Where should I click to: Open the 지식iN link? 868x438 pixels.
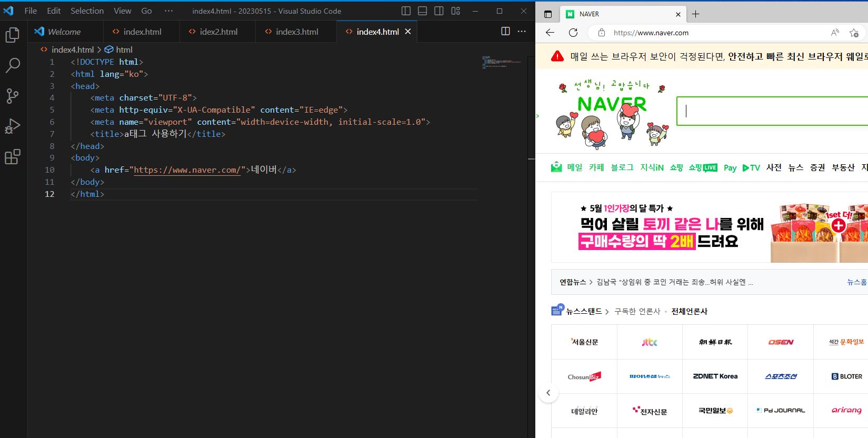tap(652, 167)
